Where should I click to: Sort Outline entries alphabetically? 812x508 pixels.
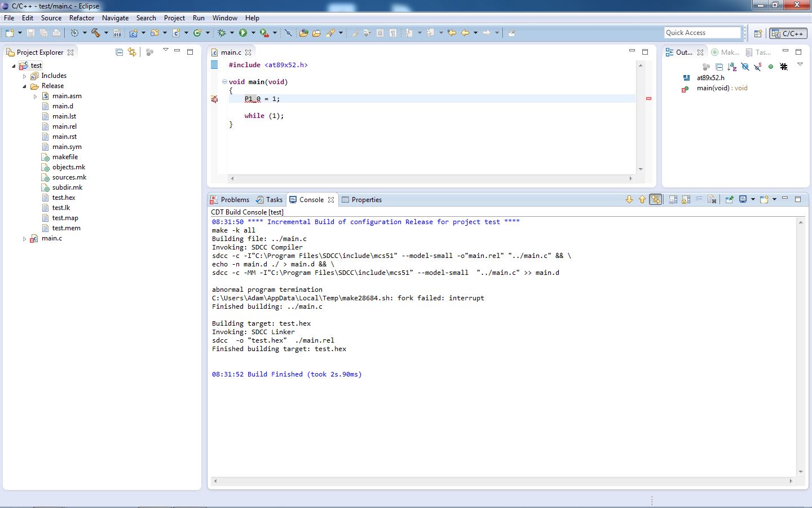(732, 67)
